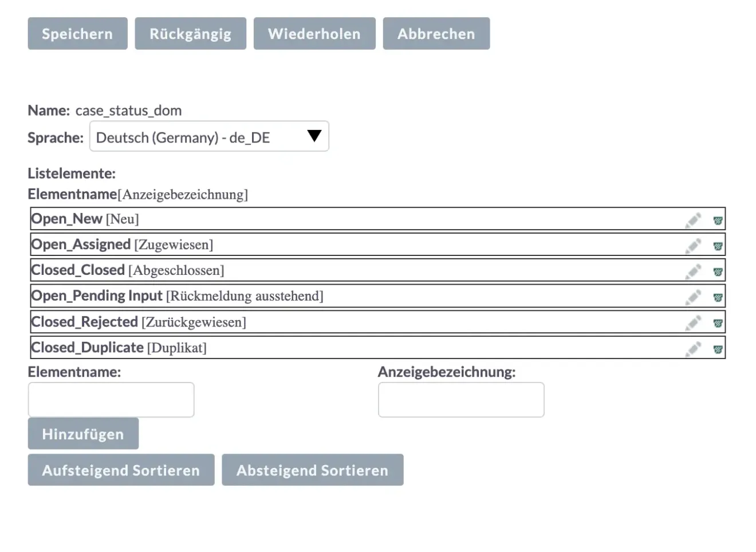The width and height of the screenshot is (756, 552).
Task: Delete the Open_New list item
Action: [x=719, y=220]
